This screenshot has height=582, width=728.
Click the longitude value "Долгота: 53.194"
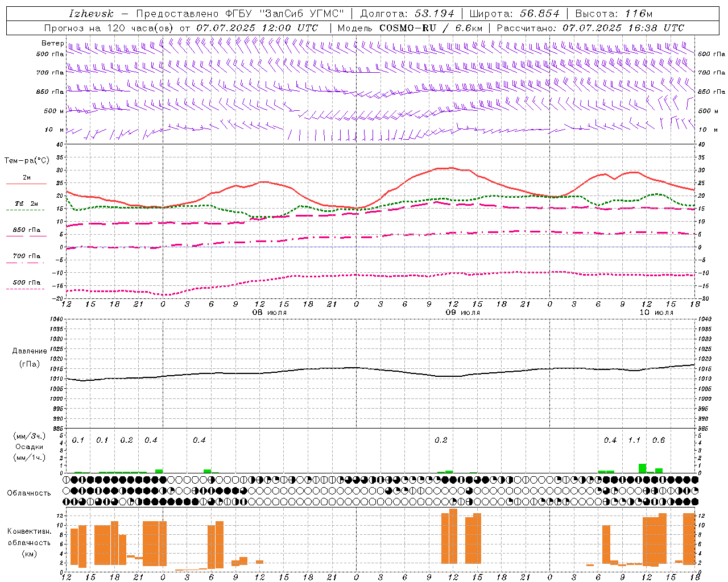407,14
